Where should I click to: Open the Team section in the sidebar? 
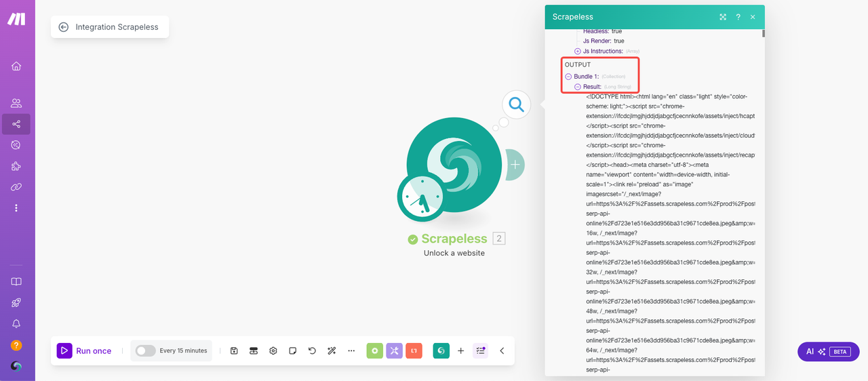click(16, 103)
